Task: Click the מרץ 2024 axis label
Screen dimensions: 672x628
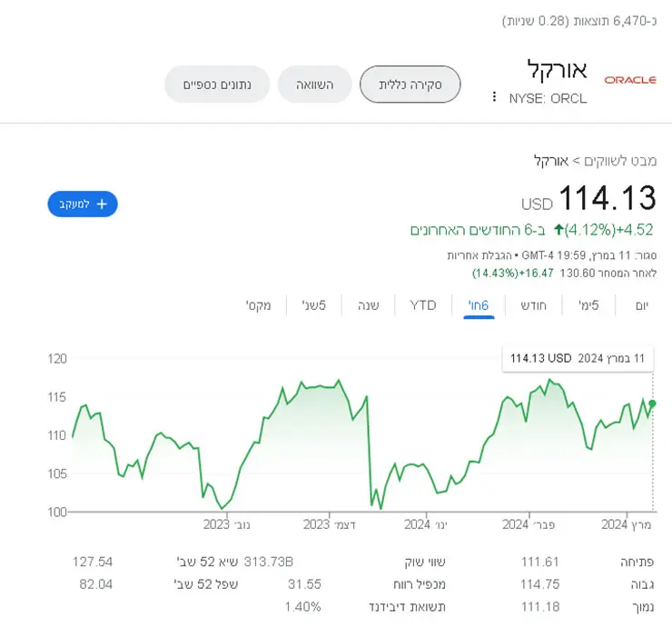Action: click(627, 524)
